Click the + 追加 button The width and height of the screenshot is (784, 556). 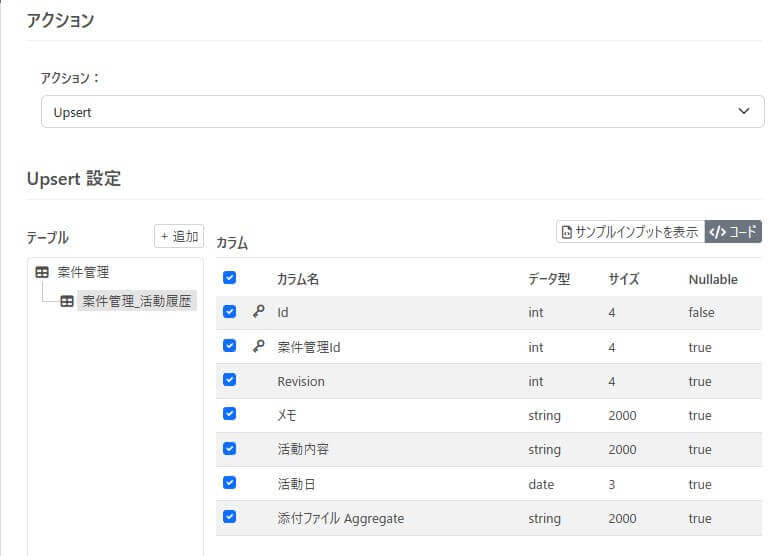(179, 236)
